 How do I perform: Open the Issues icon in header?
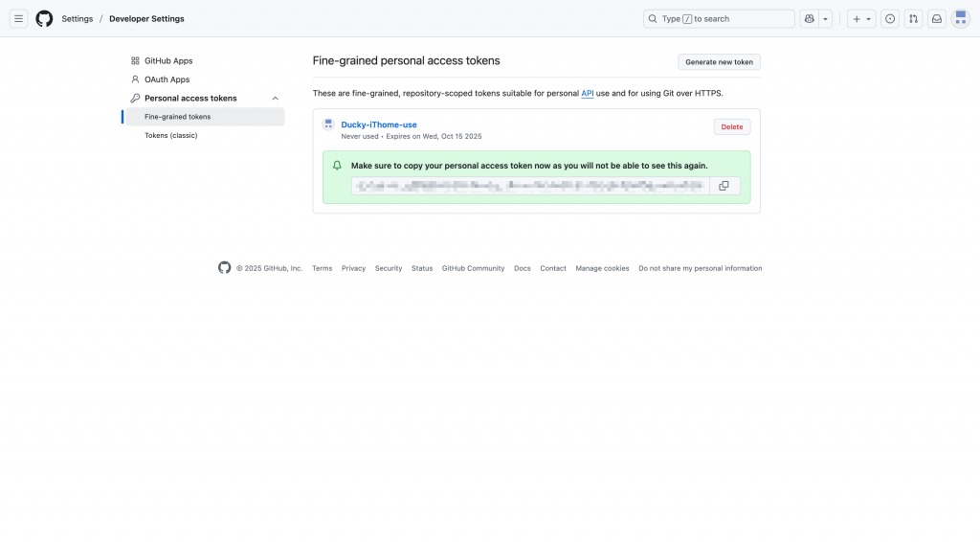(x=890, y=18)
